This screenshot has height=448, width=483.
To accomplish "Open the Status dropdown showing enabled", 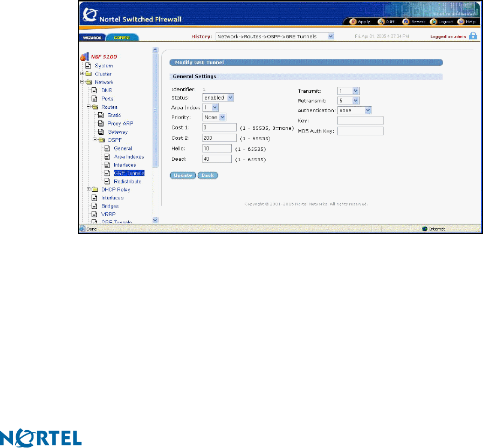I will pos(230,98).
